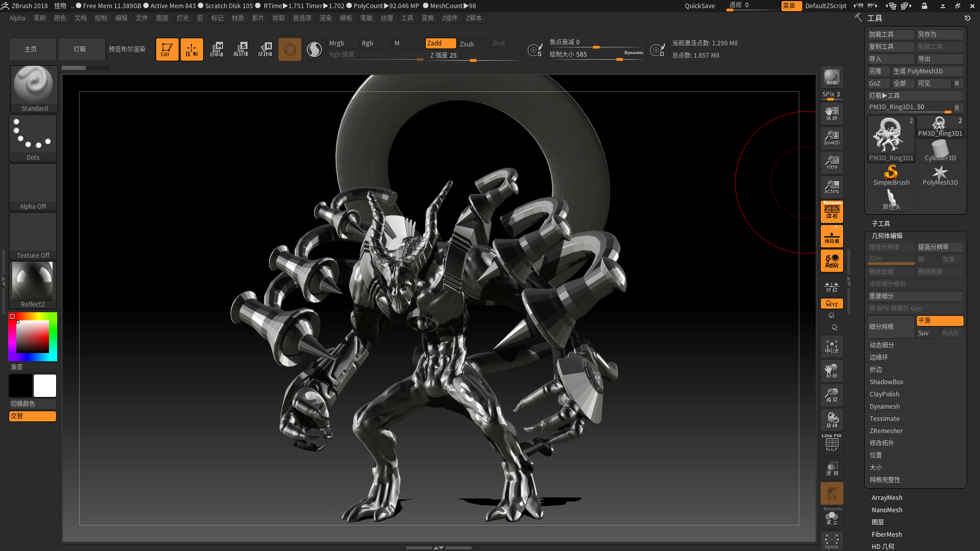Toggle the Dynamic perspective button
980x551 pixels.
831,211
